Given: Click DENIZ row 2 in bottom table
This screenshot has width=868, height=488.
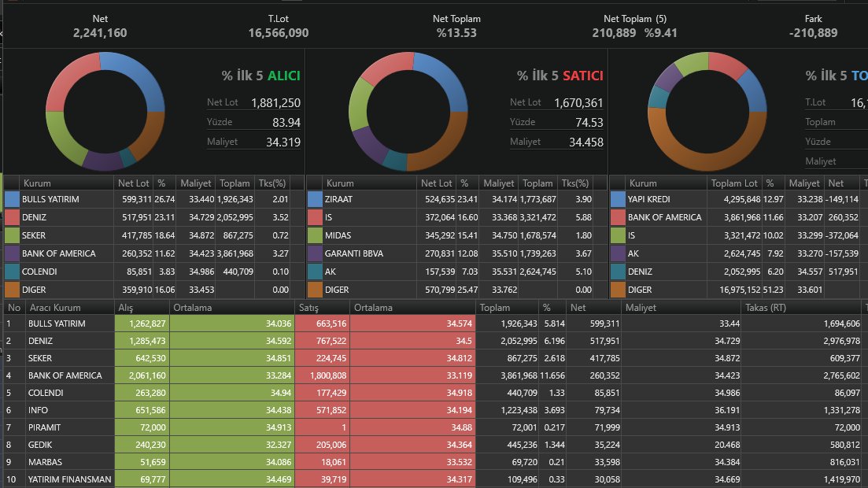Looking at the screenshot, I should pos(436,342).
